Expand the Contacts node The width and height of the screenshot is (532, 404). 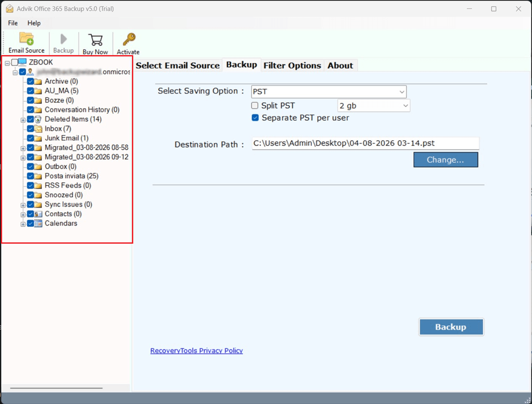23,215
